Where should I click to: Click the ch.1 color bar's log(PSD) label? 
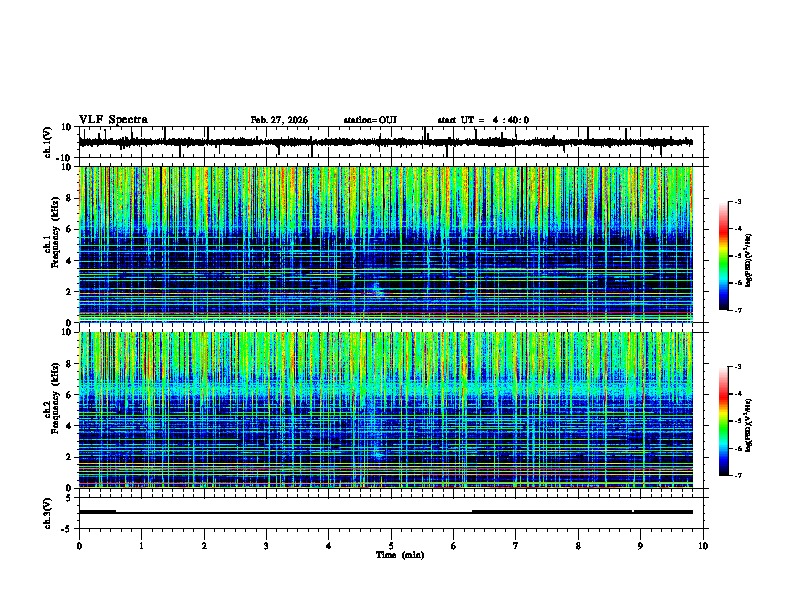tap(748, 260)
